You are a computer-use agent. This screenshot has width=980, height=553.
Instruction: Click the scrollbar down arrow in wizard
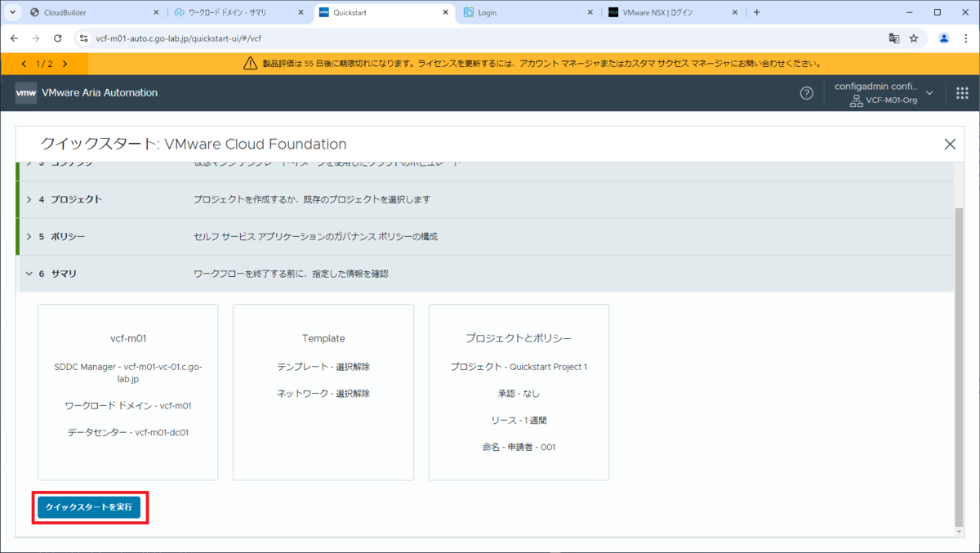(x=959, y=532)
